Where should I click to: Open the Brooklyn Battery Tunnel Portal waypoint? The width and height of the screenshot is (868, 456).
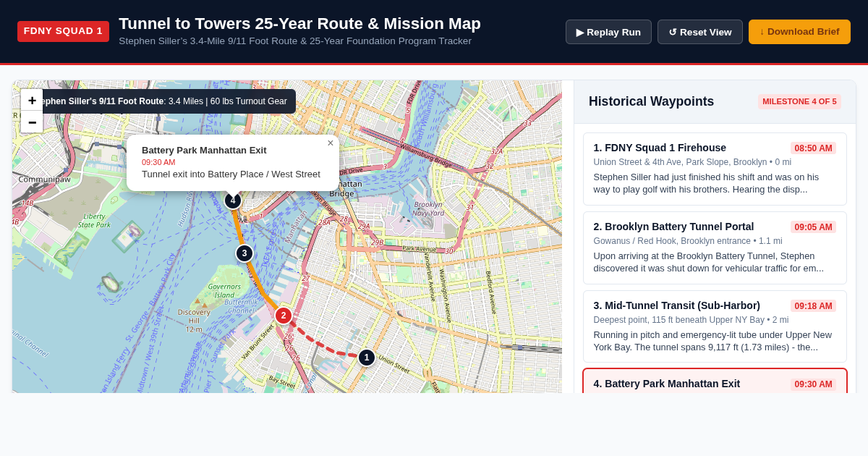click(715, 248)
